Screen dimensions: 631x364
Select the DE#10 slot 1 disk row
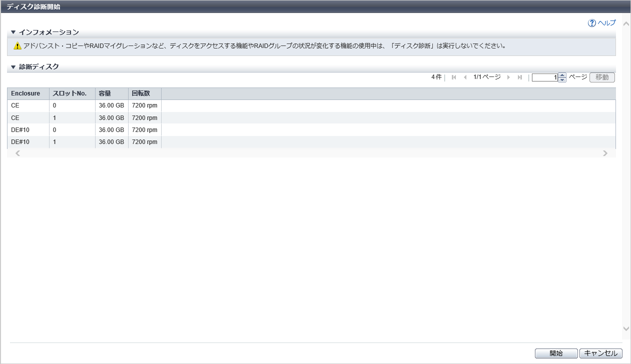click(x=300, y=142)
